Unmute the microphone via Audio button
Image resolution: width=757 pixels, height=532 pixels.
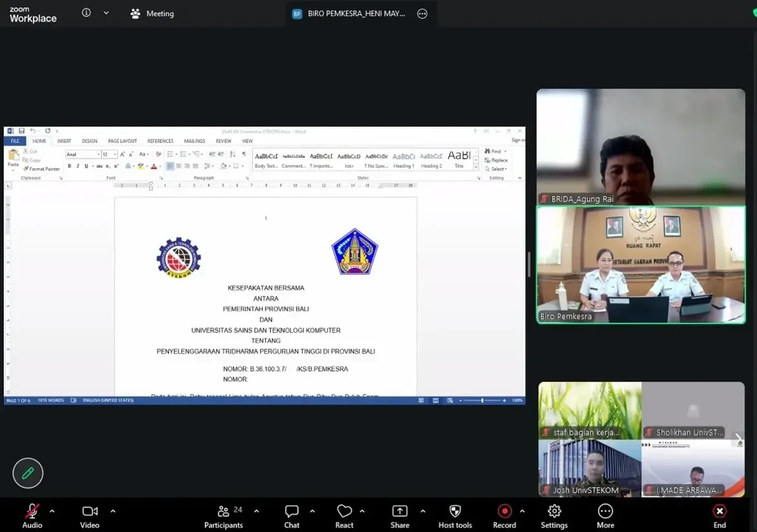(32, 516)
